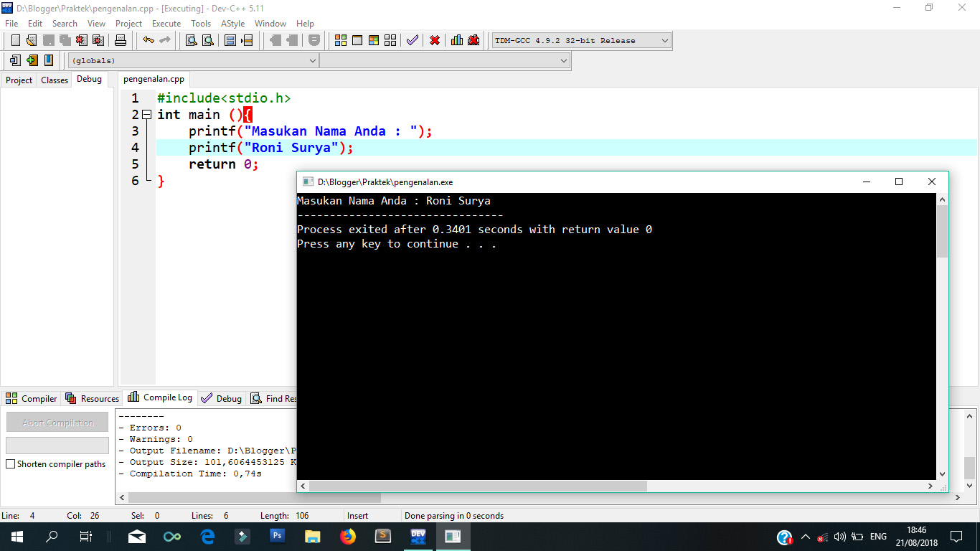Viewport: 980px width, 551px height.
Task: Switch to the Classes tab
Action: (x=54, y=80)
